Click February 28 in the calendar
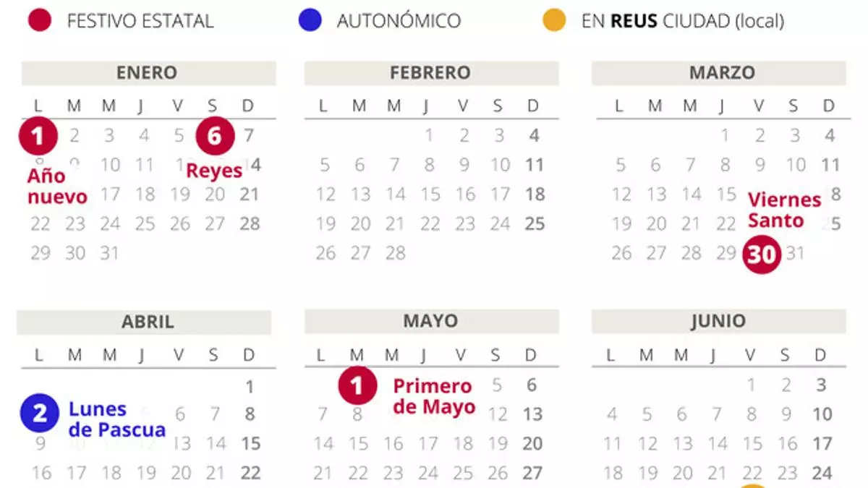The image size is (868, 488). pyautogui.click(x=396, y=253)
